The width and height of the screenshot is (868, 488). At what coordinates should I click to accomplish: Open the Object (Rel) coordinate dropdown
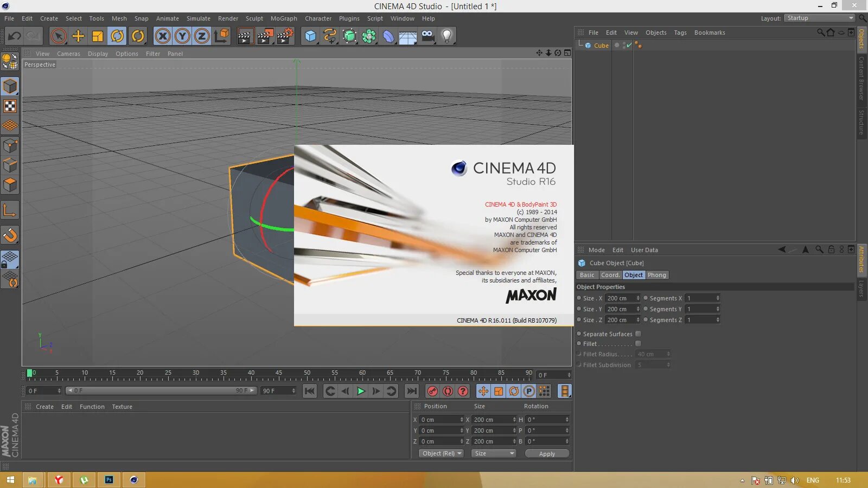click(x=441, y=453)
